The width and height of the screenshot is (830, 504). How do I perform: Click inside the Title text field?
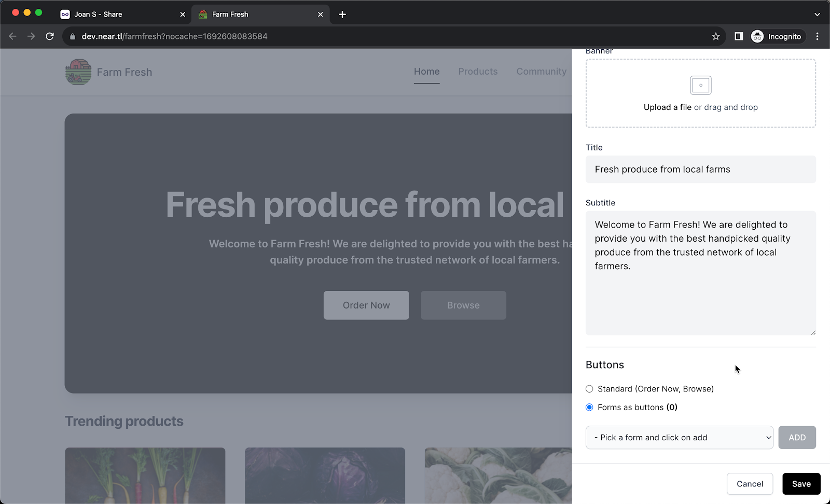pyautogui.click(x=700, y=170)
